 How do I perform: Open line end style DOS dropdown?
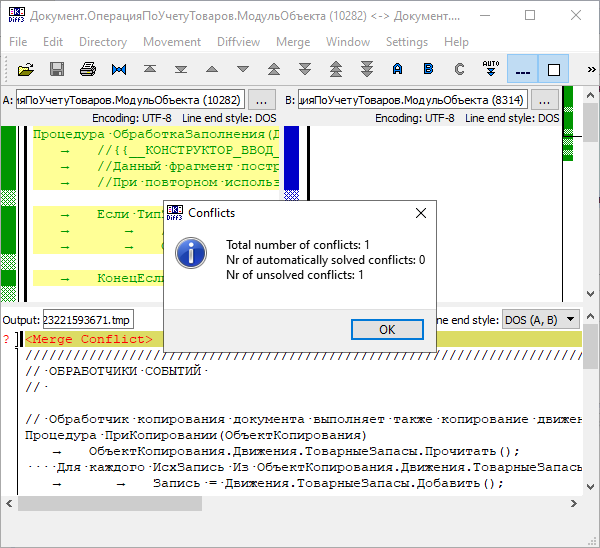541,319
